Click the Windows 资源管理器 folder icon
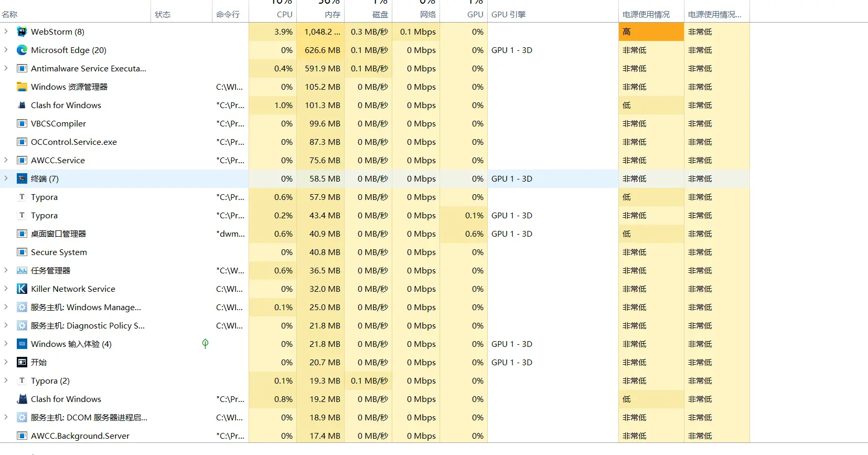Image resolution: width=868 pixels, height=455 pixels. click(22, 87)
